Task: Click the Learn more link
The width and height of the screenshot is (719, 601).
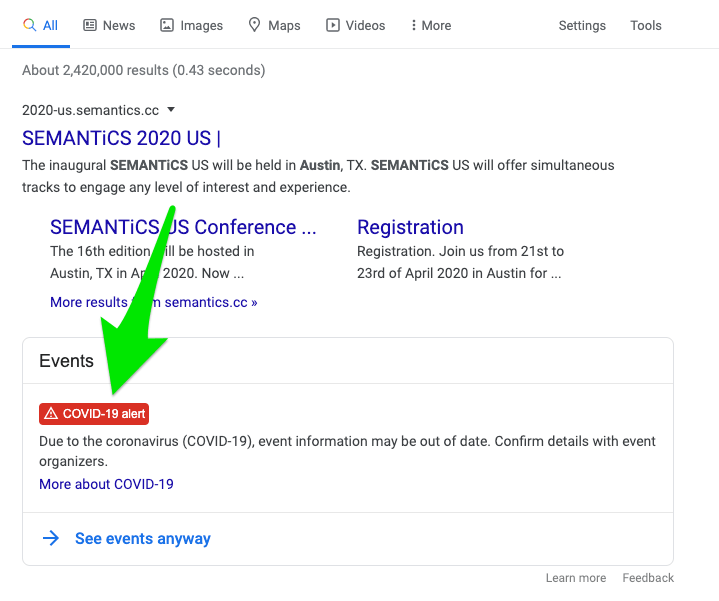Action: point(575,578)
